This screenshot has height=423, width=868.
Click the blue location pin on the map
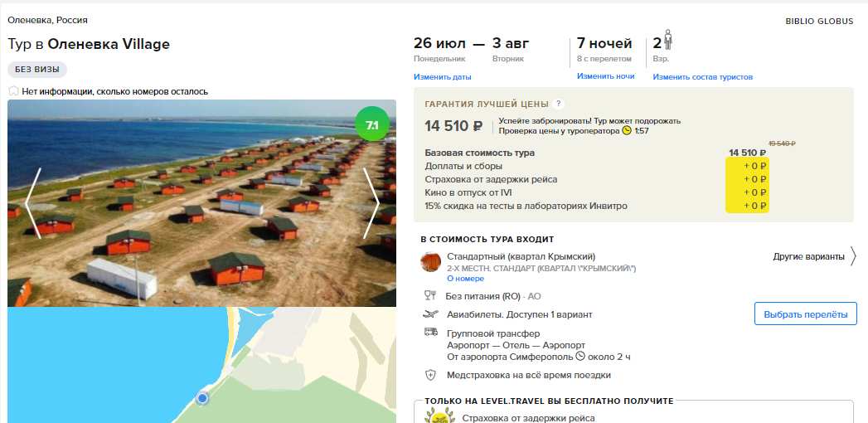[202, 397]
